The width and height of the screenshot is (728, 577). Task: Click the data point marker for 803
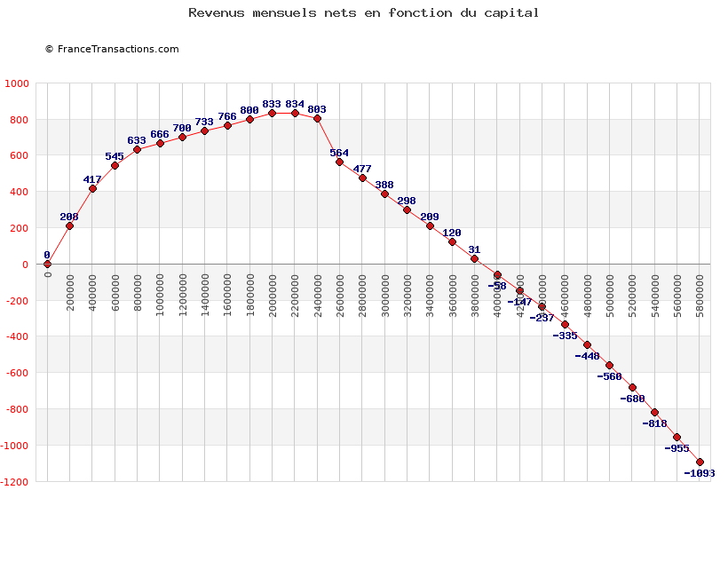[x=317, y=118]
